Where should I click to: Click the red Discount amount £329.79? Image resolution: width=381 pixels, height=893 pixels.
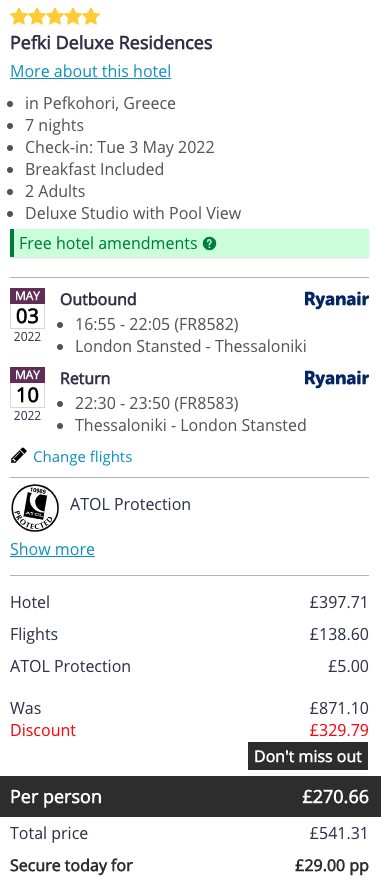coord(339,730)
